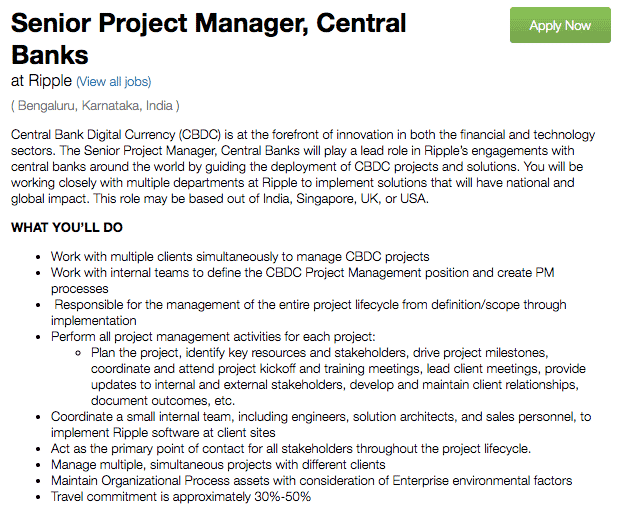
Task: Click the 'at Ripple' company name
Action: [41, 81]
